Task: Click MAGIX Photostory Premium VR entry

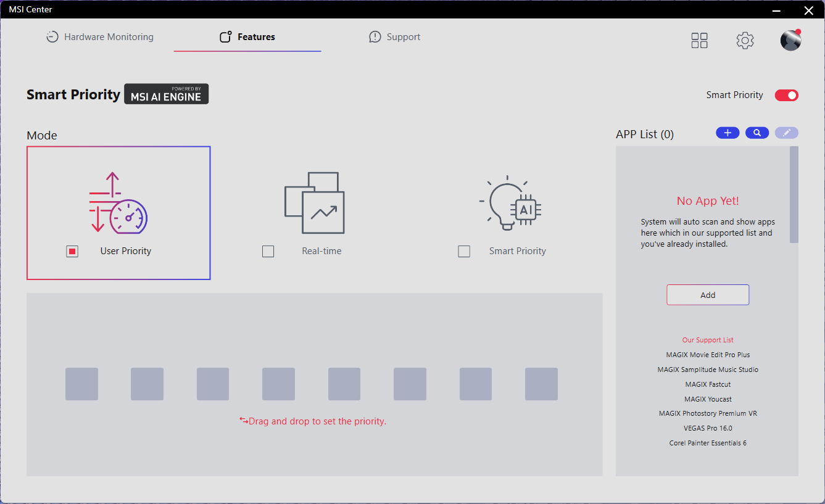Action: click(708, 413)
